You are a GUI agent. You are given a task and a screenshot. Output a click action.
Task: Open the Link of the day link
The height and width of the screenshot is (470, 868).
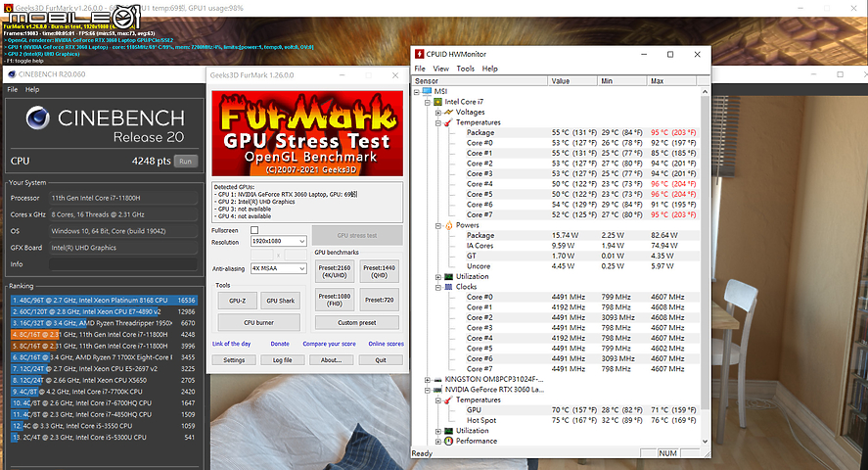point(231,344)
